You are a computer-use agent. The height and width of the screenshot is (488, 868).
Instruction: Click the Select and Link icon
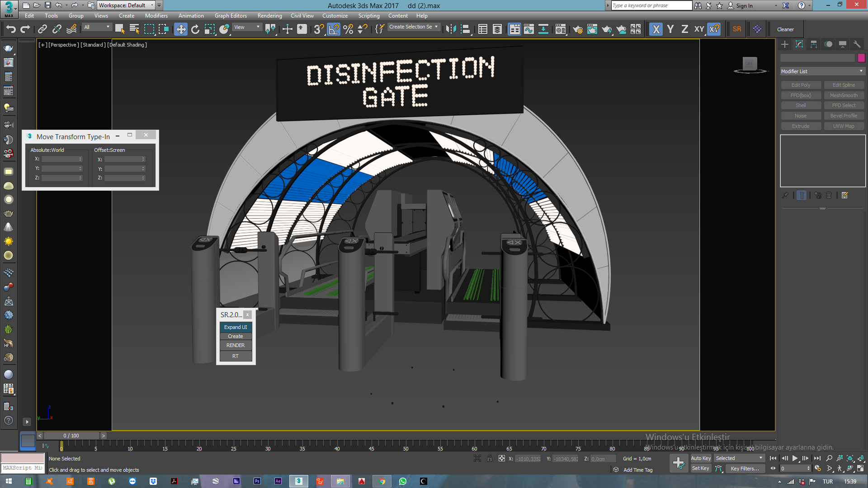[x=42, y=29]
